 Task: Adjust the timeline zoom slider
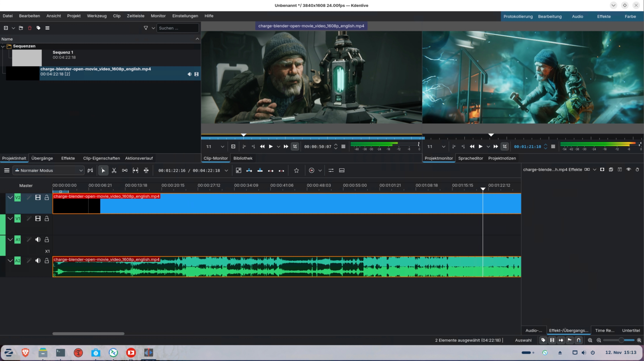[x=621, y=340]
